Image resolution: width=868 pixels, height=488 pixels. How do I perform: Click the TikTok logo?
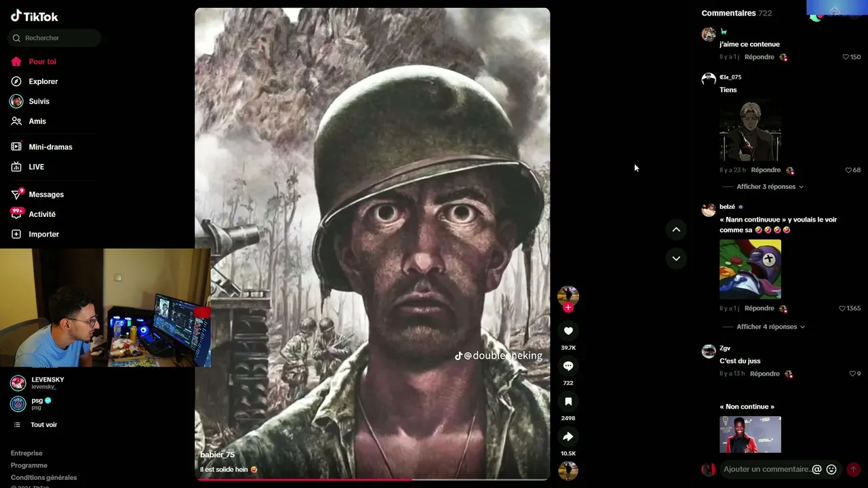tap(35, 16)
